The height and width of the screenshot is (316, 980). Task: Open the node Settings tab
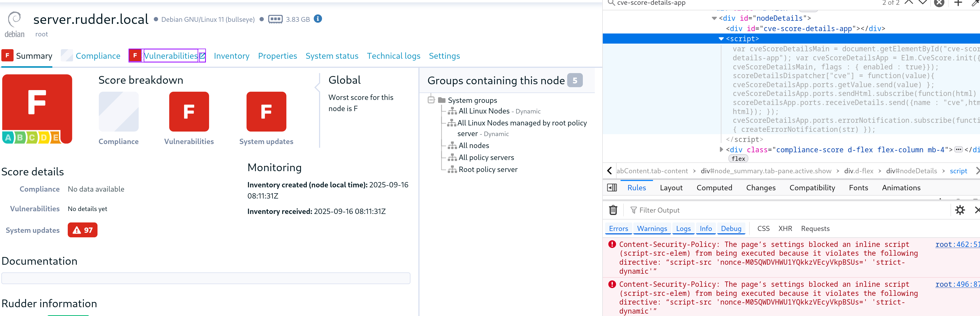click(x=444, y=56)
